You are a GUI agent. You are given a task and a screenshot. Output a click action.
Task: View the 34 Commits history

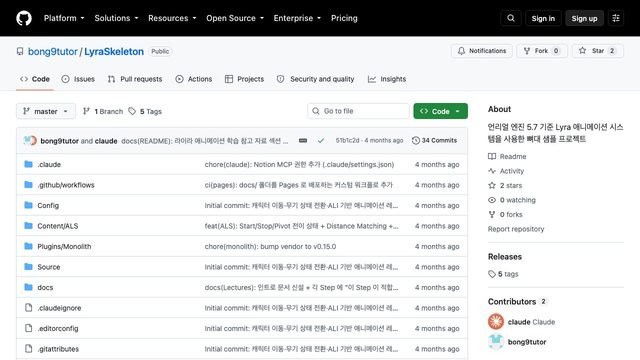(434, 140)
